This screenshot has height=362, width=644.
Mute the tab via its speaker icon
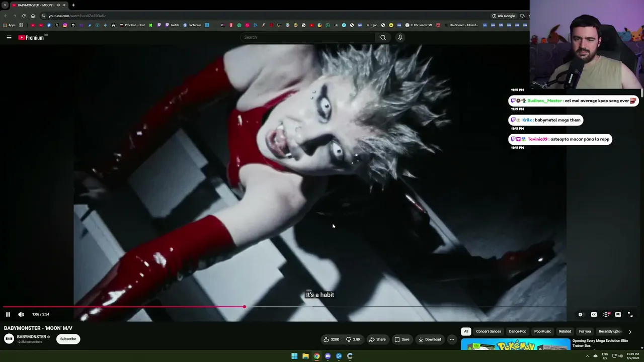(58, 5)
